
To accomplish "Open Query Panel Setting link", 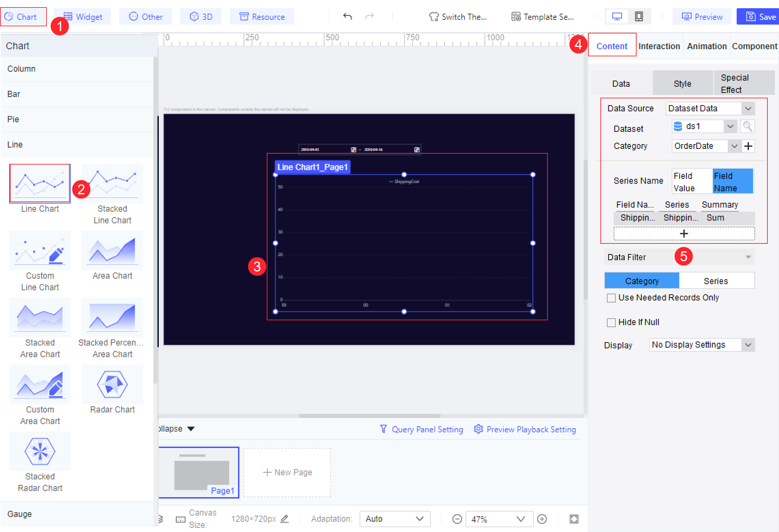I will (422, 429).
